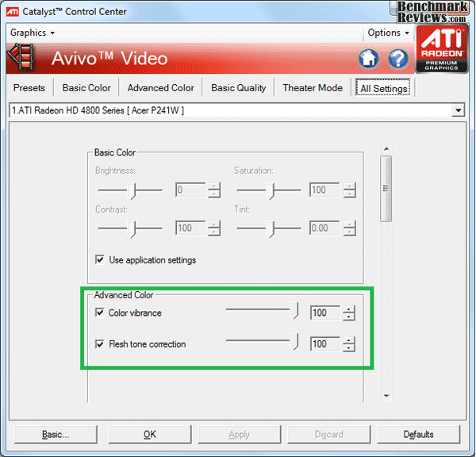Open the Advanced Color tab

(x=160, y=88)
